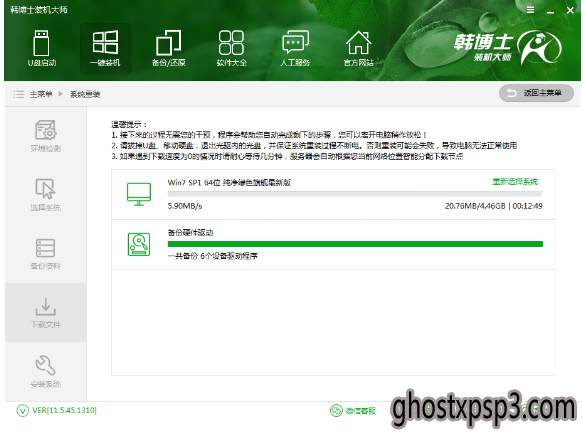Viewport: 583px width, 438px height.
Task: Open the hamburger menu in title bar
Action: point(531,10)
